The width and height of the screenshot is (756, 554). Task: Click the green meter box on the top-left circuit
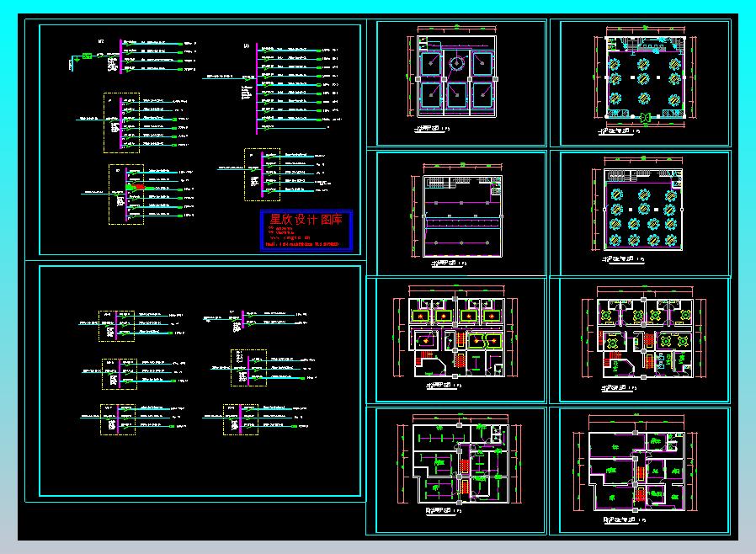click(x=88, y=56)
